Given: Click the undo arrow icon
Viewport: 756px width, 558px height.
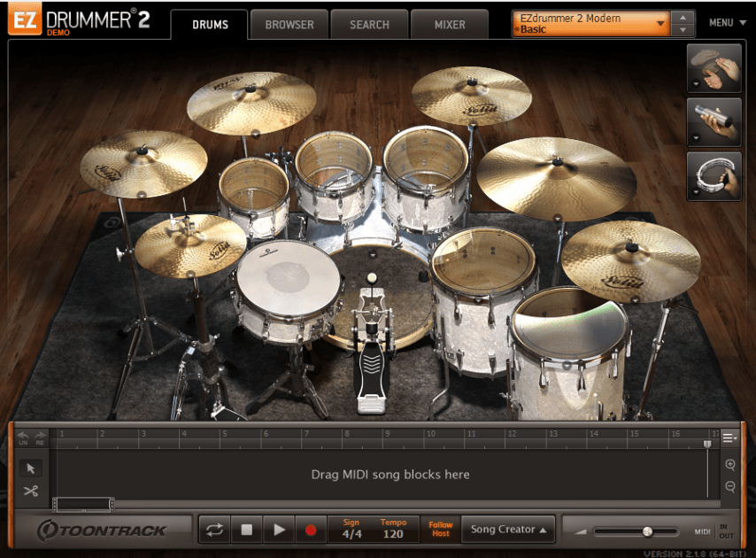Looking at the screenshot, I should click(23, 436).
